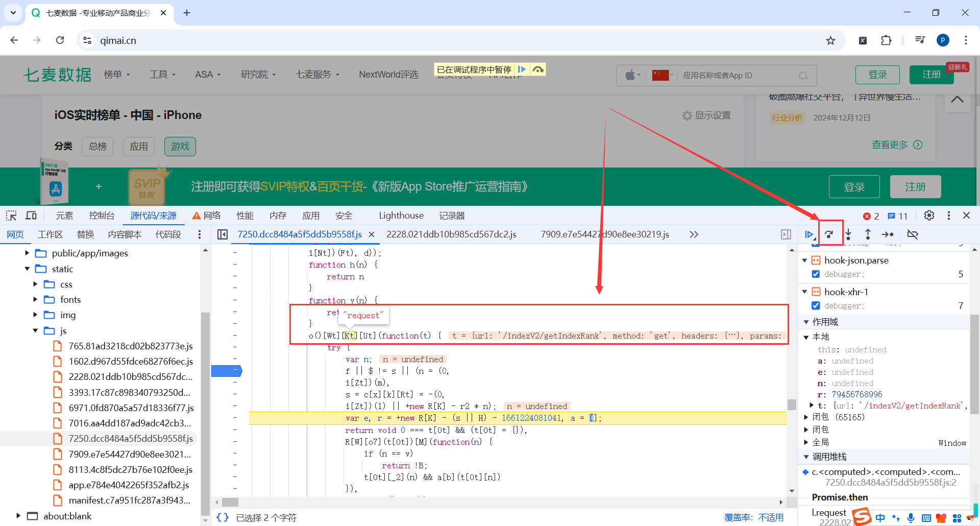Open DevTools settings gear
The image size is (980, 526).
coord(929,216)
